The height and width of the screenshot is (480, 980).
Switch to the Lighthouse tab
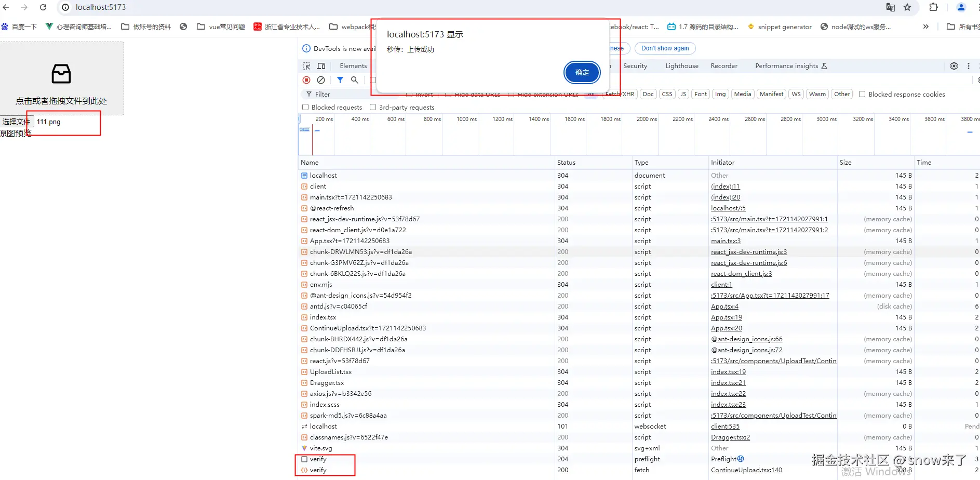click(x=682, y=66)
